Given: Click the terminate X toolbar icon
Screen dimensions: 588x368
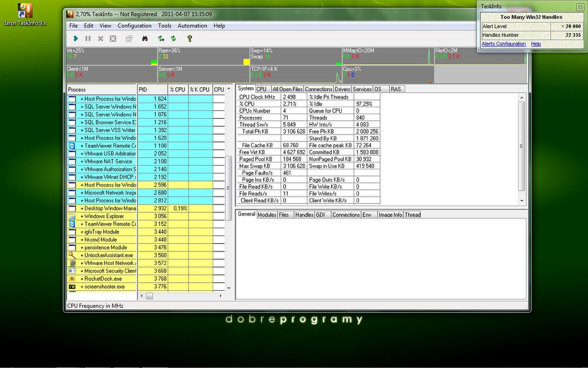Looking at the screenshot, I should (101, 39).
